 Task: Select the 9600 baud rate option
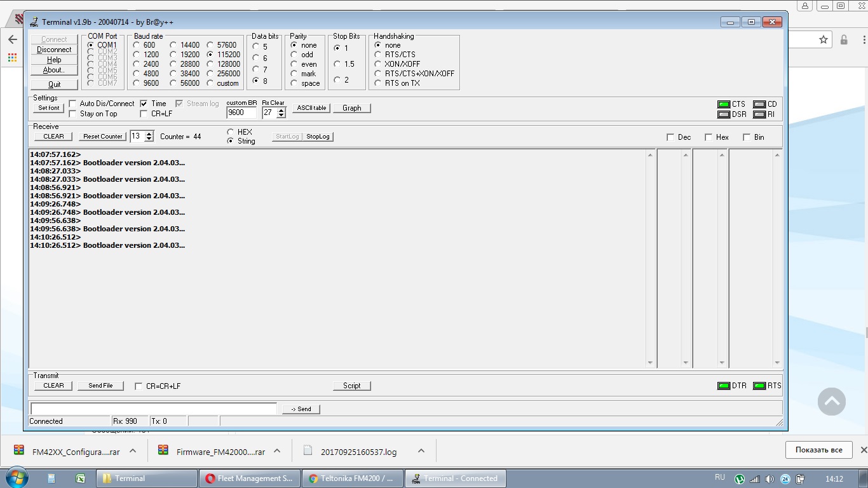pyautogui.click(x=137, y=83)
